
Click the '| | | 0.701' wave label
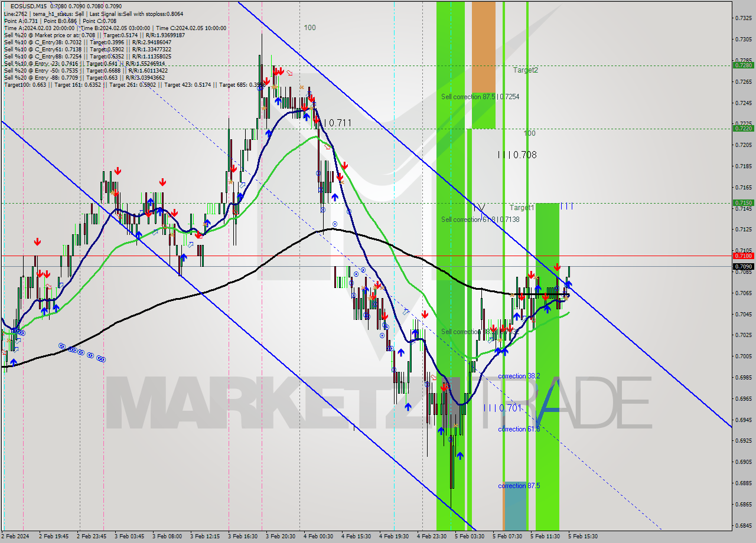point(503,408)
